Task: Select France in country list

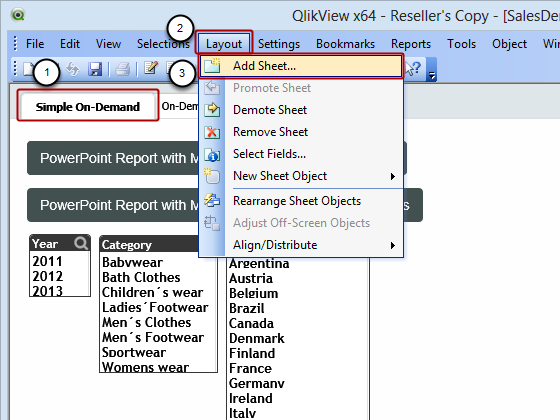Action: [297, 368]
